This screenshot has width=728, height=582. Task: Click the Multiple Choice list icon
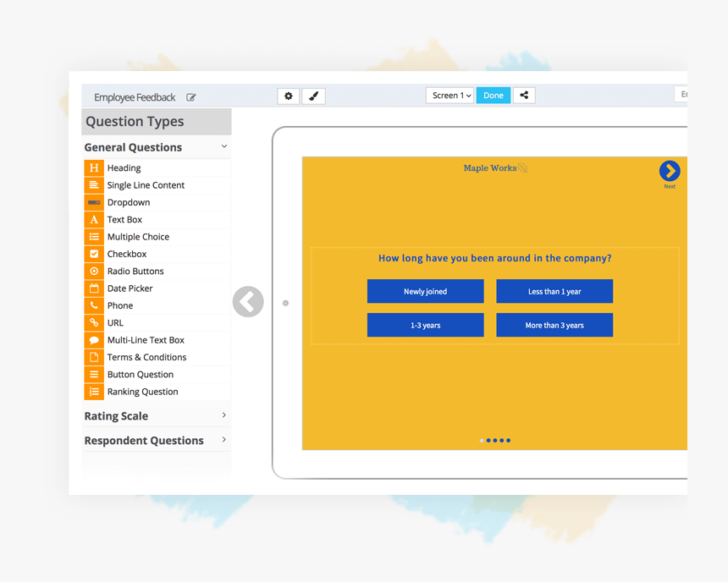click(94, 237)
